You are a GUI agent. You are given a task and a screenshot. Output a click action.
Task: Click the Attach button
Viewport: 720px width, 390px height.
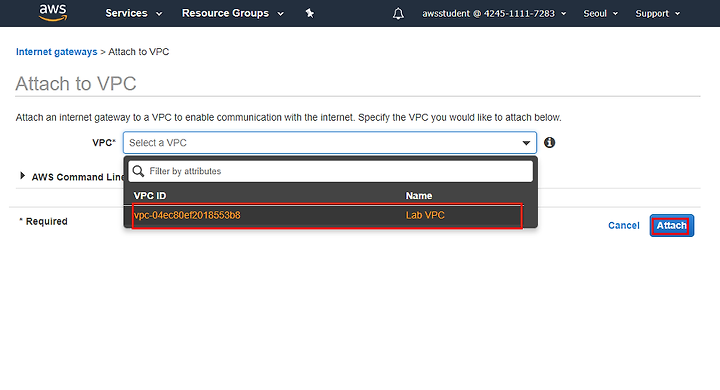point(671,226)
